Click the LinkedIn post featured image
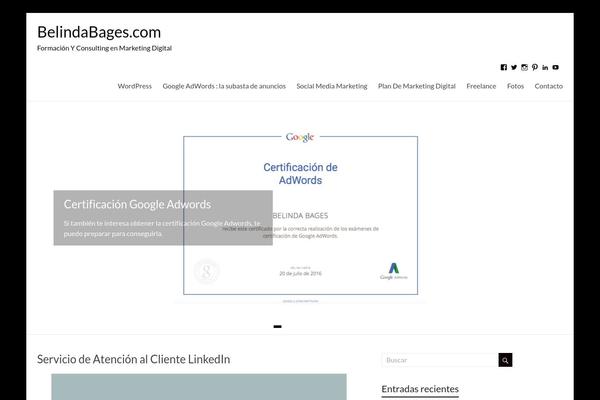 tap(199, 387)
